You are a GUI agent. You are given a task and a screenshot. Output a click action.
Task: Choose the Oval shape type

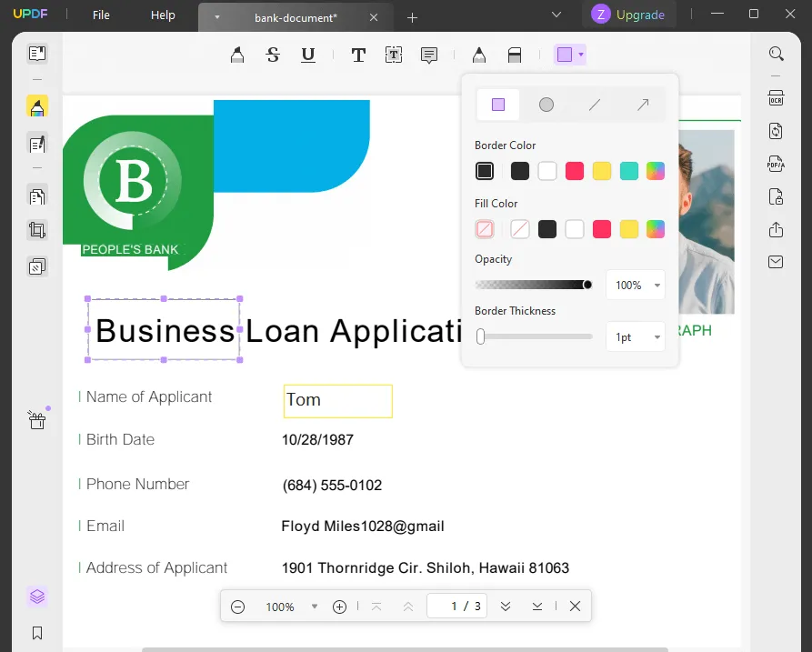coord(546,105)
